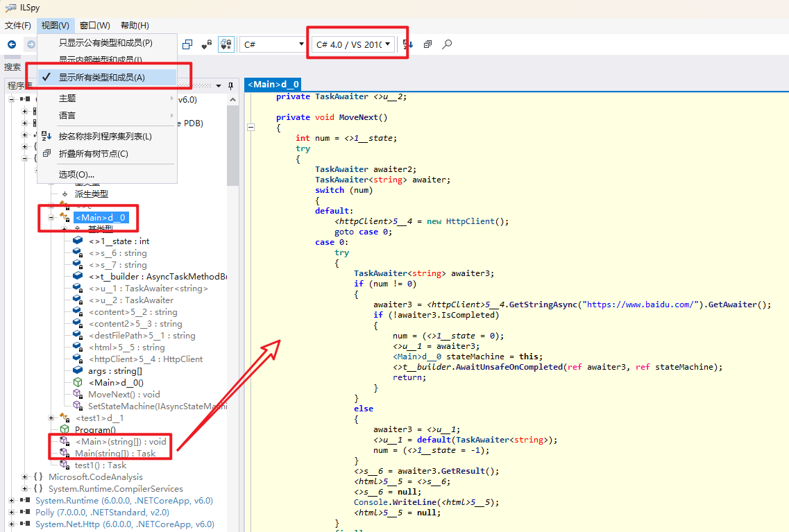The image size is (789, 532).
Task: Select the Program() constructor
Action: click(95, 430)
